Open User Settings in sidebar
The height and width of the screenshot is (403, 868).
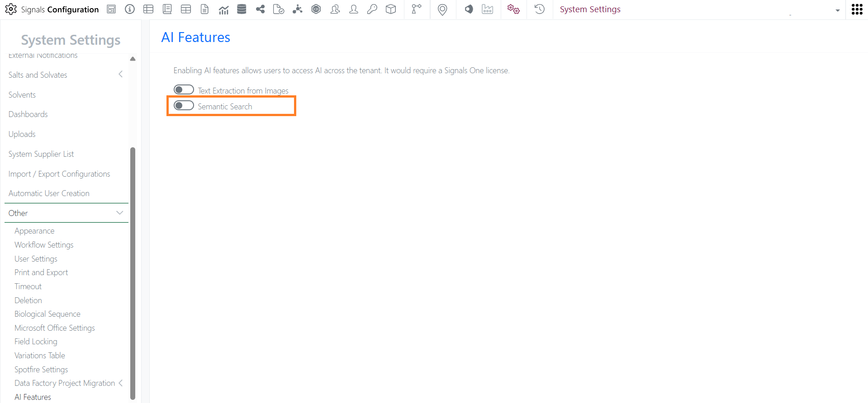(36, 259)
